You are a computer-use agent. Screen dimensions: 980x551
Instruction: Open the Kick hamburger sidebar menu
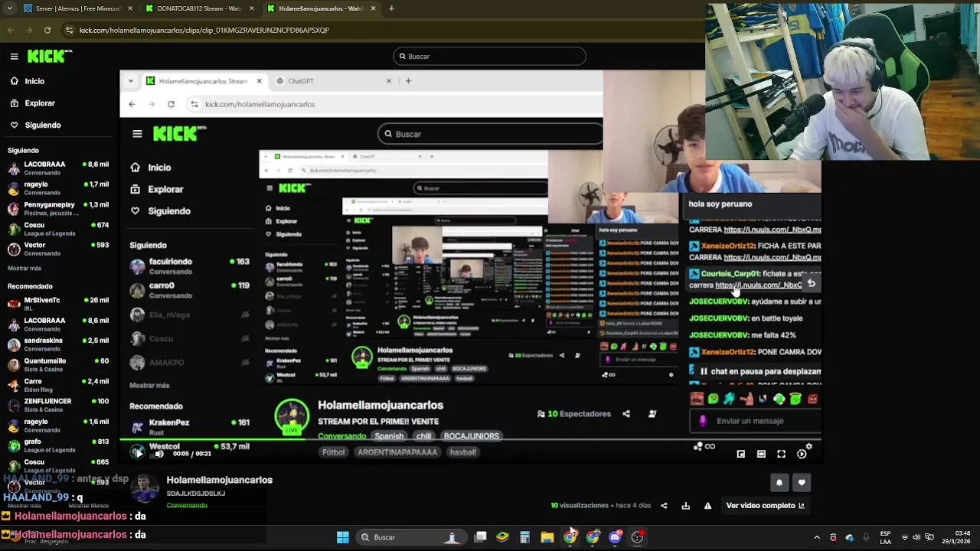click(x=14, y=56)
